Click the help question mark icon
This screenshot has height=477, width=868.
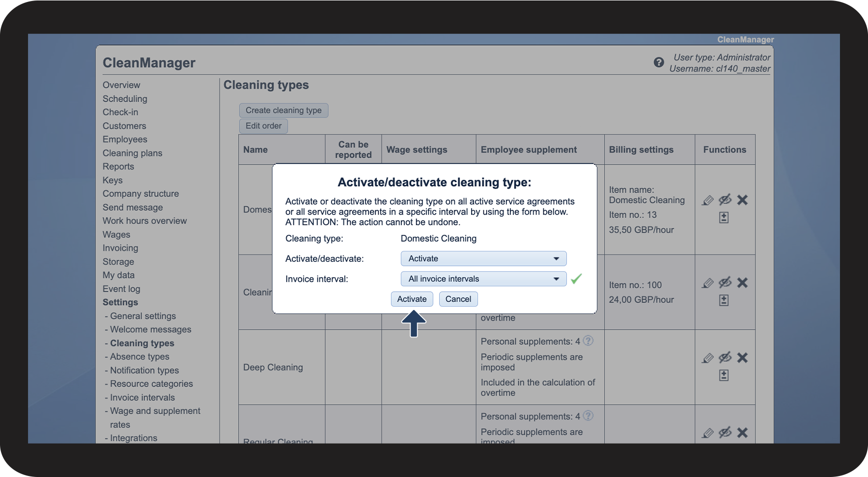(x=659, y=62)
